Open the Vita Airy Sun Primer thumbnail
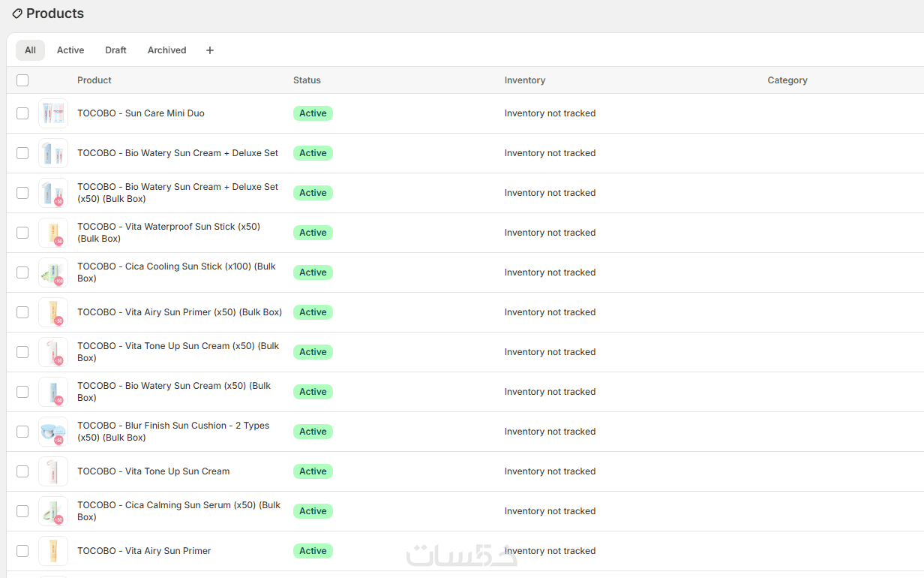This screenshot has height=578, width=924. click(53, 551)
